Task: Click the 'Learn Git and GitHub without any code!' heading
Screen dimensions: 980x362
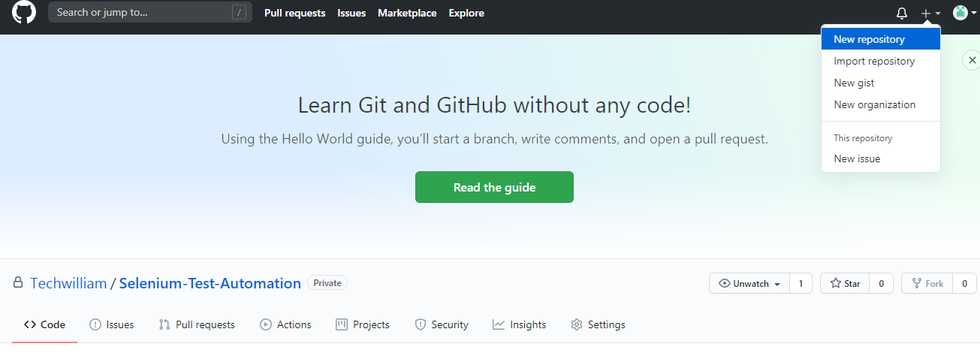Action: [494, 104]
